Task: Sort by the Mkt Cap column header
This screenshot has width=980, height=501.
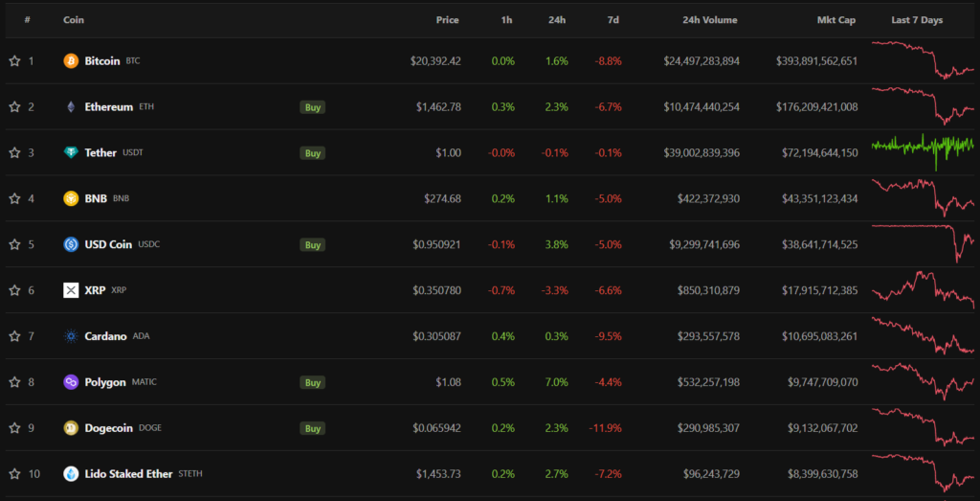Action: 836,20
